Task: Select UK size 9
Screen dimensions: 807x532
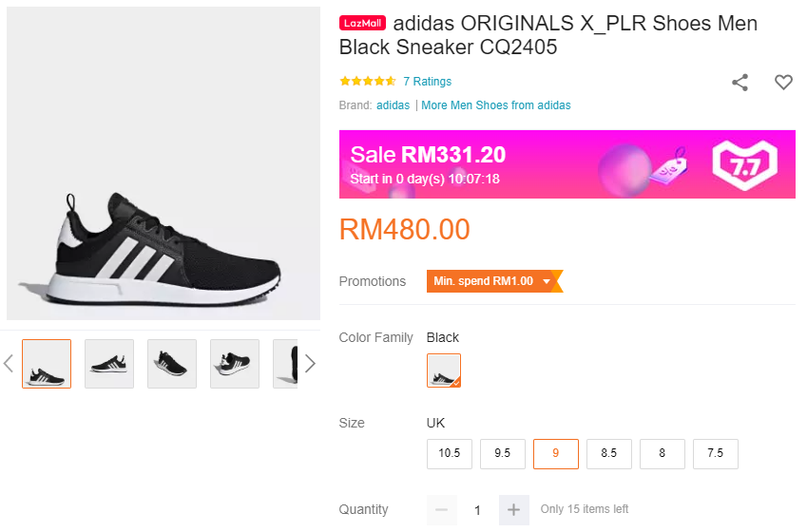Action: [x=556, y=453]
